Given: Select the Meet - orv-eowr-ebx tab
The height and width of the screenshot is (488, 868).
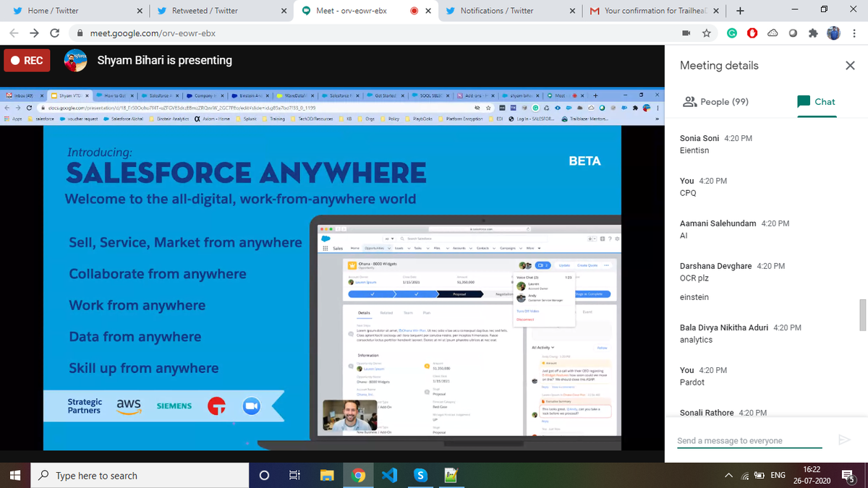Looking at the screenshot, I should (x=365, y=11).
